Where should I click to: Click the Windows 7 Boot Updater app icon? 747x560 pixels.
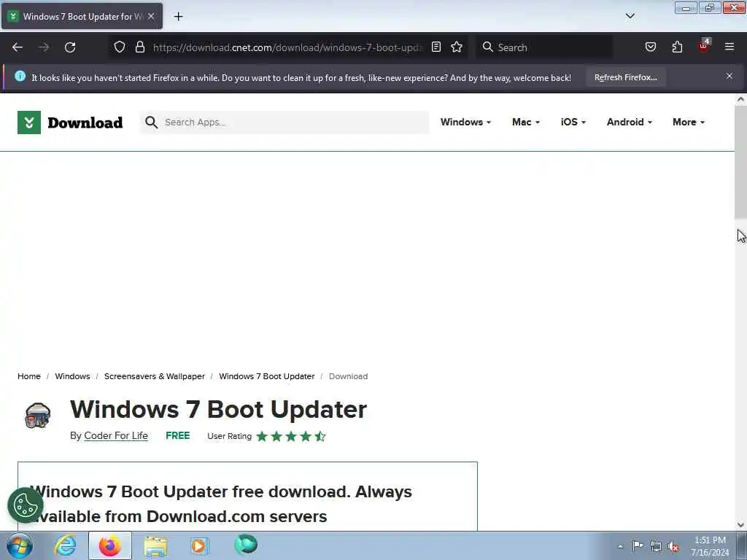pos(38,415)
